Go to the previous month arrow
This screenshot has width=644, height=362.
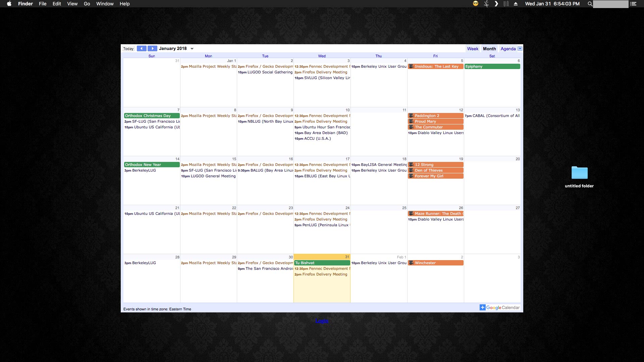(x=142, y=49)
